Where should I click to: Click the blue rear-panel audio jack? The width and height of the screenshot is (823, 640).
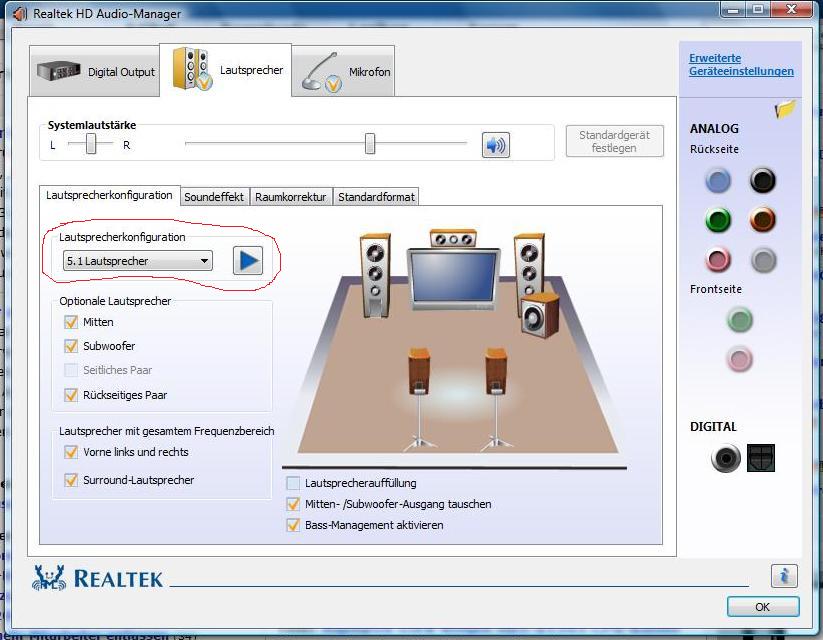tap(718, 181)
